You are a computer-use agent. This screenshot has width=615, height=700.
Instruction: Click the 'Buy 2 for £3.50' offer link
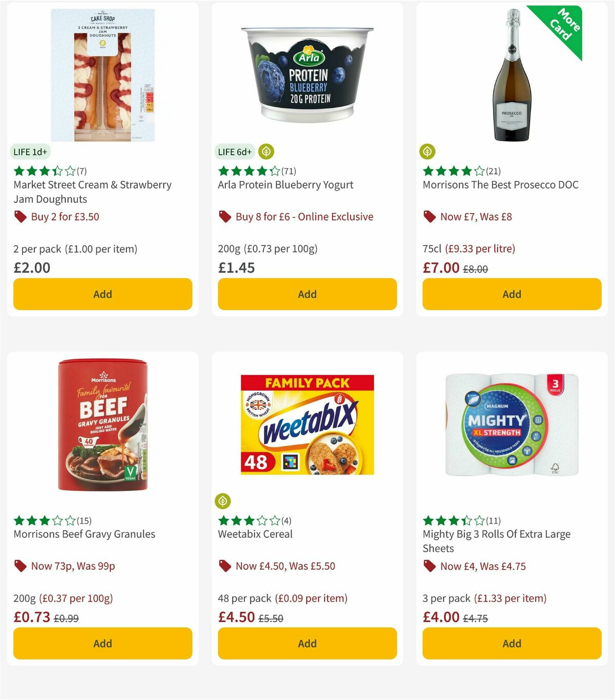[x=65, y=216]
